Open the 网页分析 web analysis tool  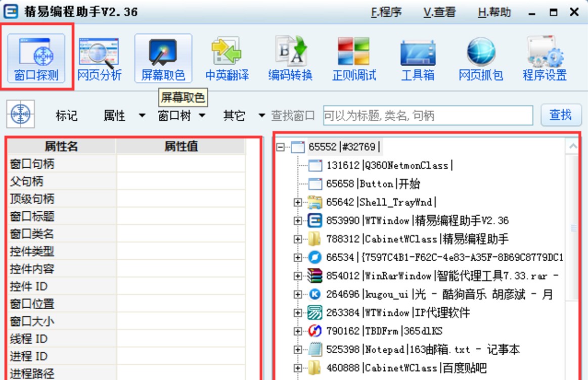100,58
